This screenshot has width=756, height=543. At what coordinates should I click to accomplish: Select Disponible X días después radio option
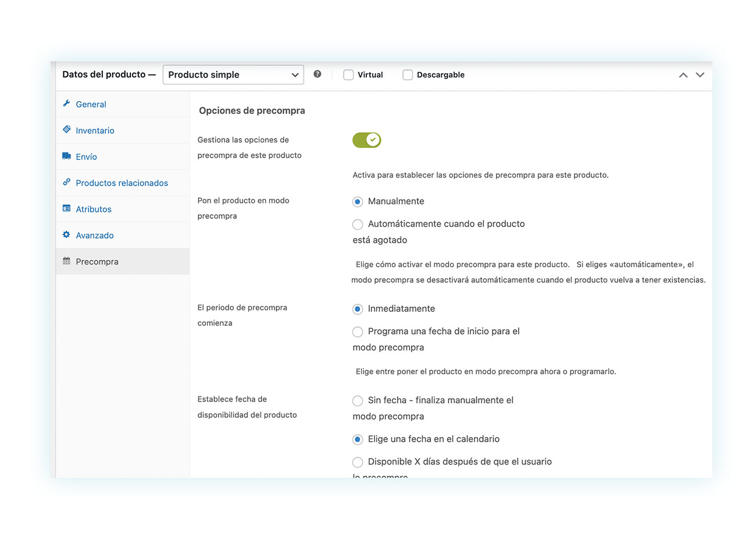point(358,462)
